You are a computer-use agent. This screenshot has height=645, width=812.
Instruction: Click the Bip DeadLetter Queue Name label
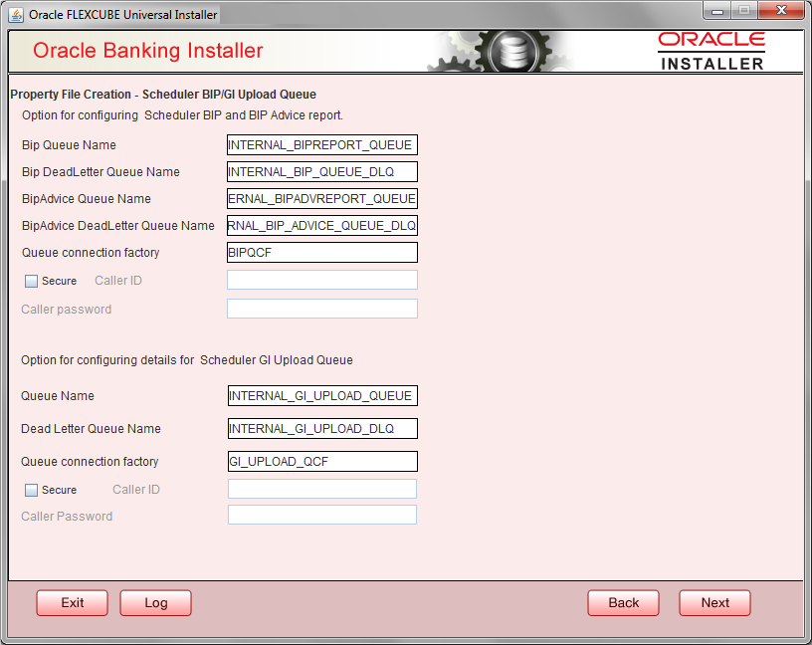coord(101,172)
